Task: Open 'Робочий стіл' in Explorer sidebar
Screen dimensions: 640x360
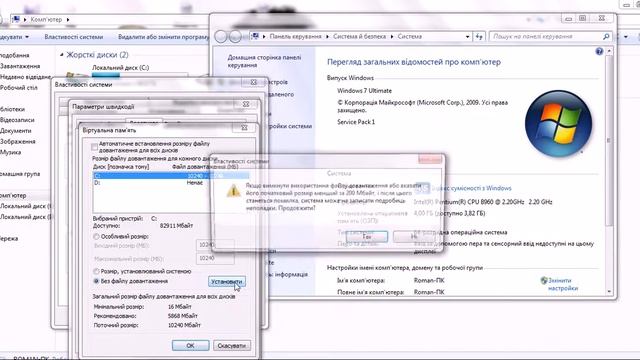Action: point(19,87)
